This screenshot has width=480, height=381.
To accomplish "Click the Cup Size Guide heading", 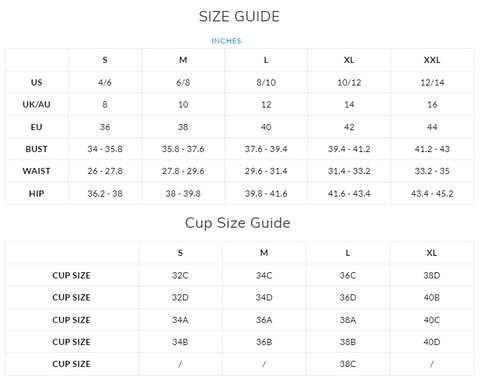I will coord(238,223).
